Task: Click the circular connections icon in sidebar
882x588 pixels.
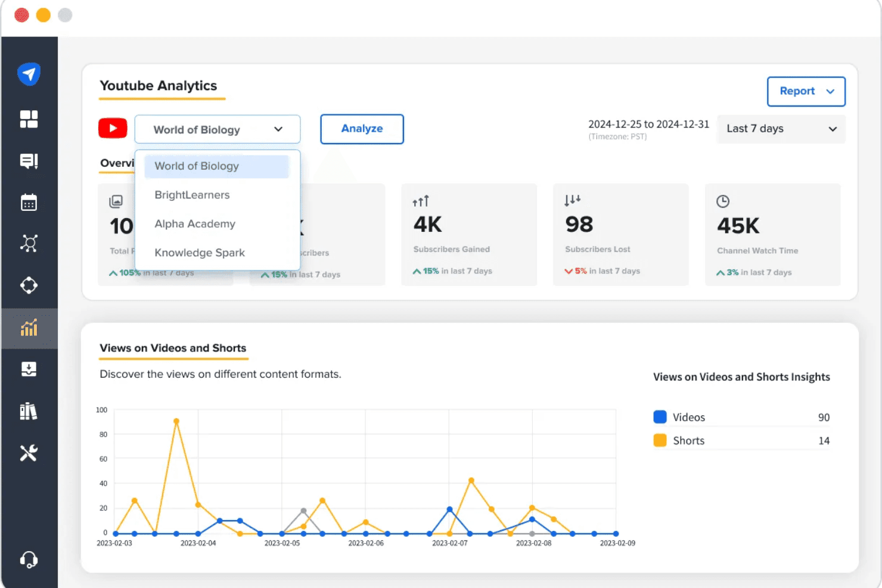Action: coord(29,285)
